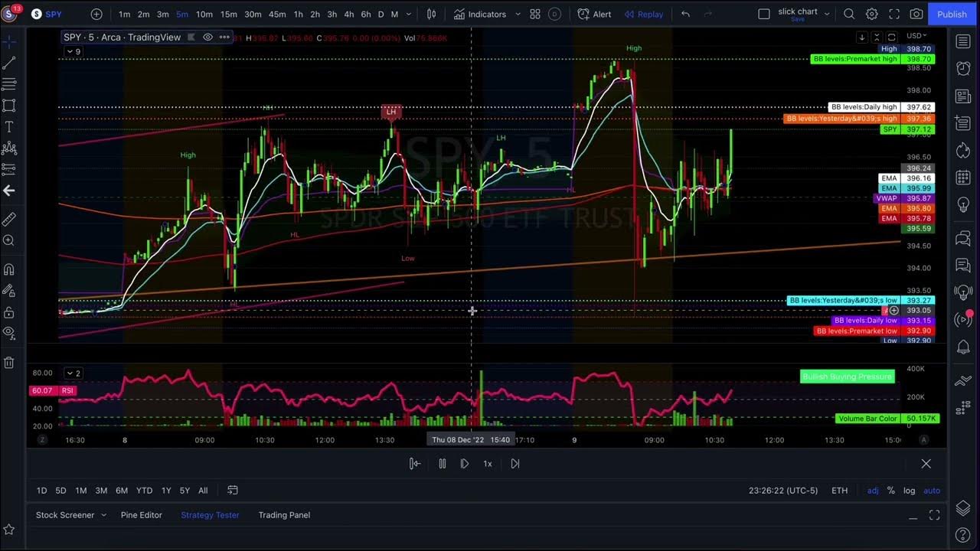Viewport: 980px width, 551px height.
Task: Toggle log scale
Action: (909, 491)
